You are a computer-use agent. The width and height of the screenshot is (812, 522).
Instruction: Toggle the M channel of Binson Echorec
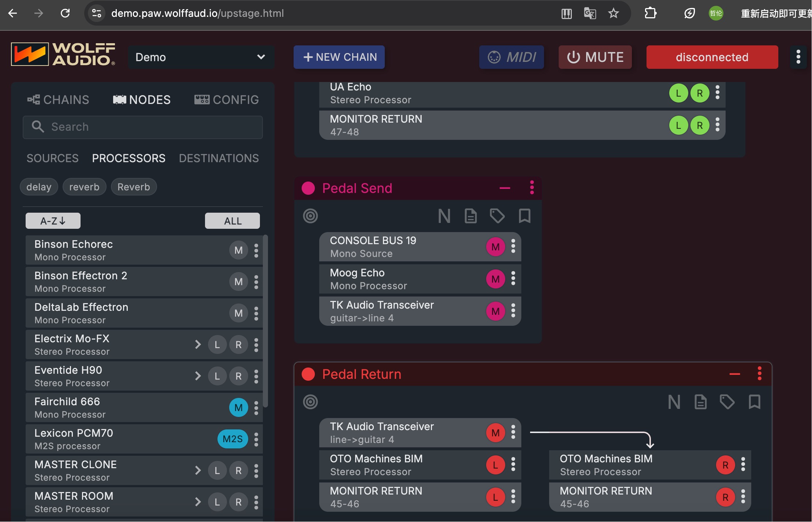pos(238,250)
